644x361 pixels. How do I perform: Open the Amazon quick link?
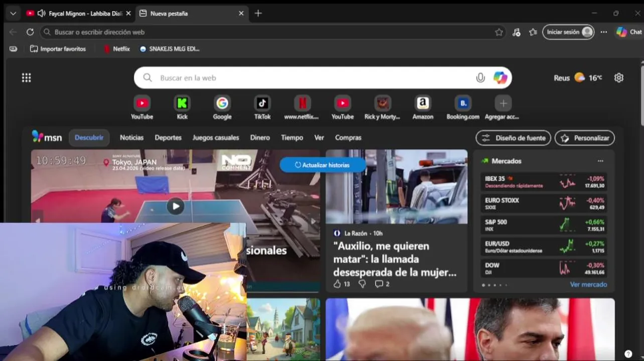[423, 108]
